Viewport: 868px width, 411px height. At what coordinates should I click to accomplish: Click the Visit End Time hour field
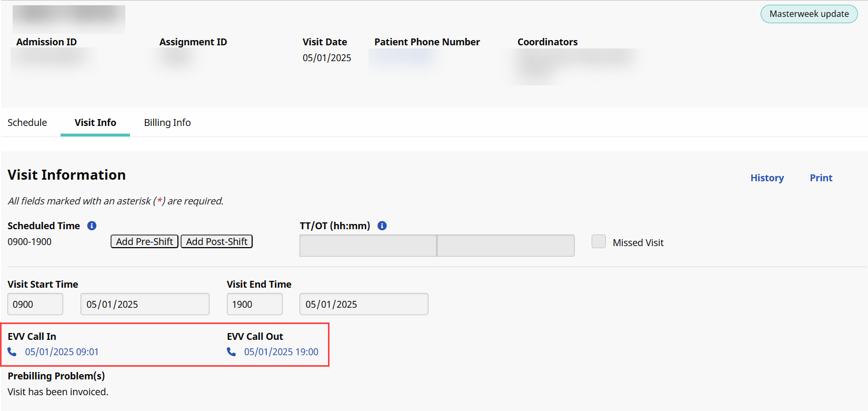point(254,304)
